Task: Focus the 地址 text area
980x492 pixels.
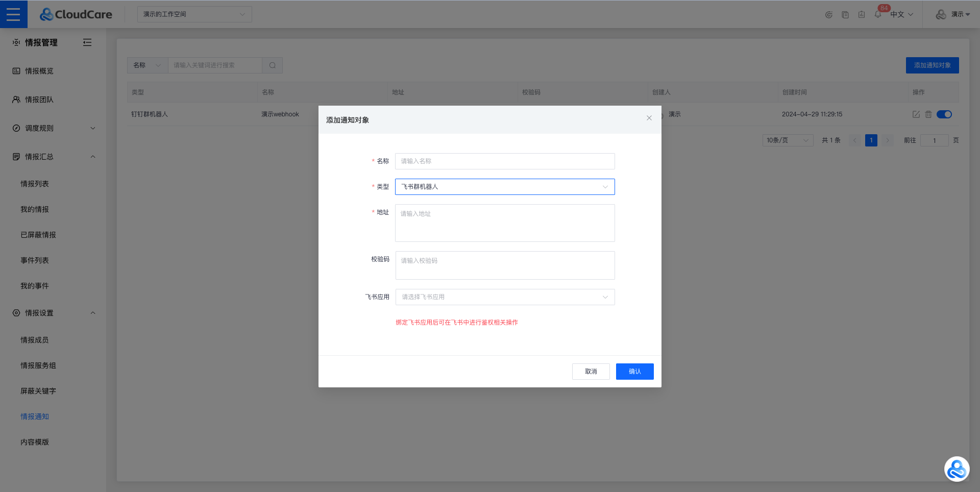Action: pos(505,223)
